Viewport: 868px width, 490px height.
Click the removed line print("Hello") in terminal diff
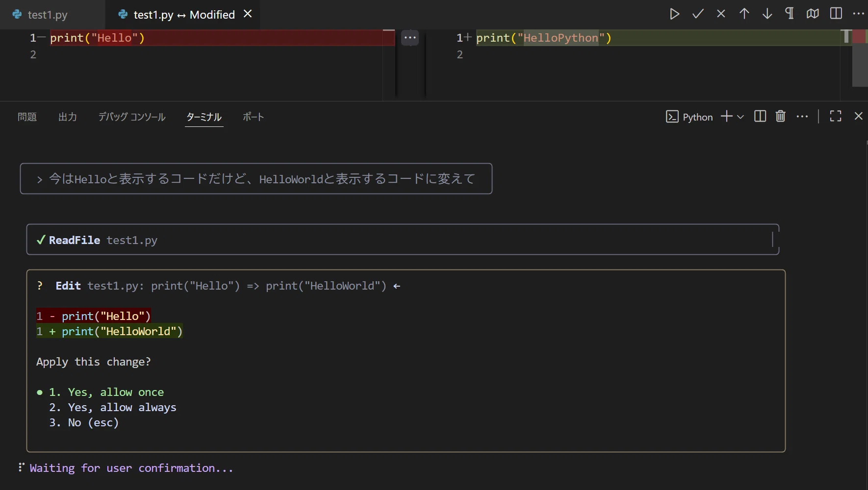point(93,316)
